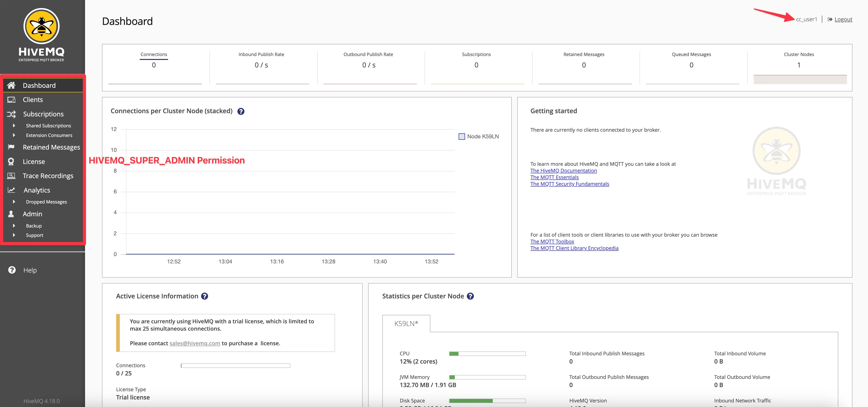The width and height of the screenshot is (868, 407).
Task: Expand Backup arrow in sidebar
Action: tap(14, 225)
